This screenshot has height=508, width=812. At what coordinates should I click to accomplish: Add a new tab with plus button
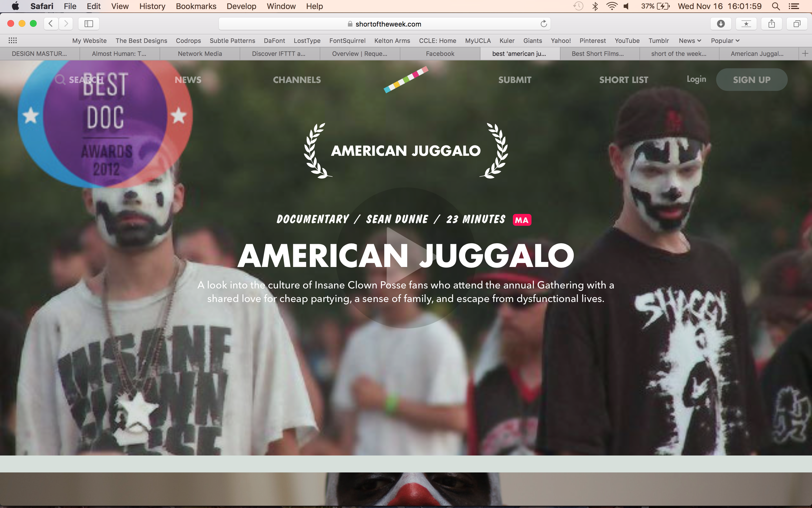805,53
